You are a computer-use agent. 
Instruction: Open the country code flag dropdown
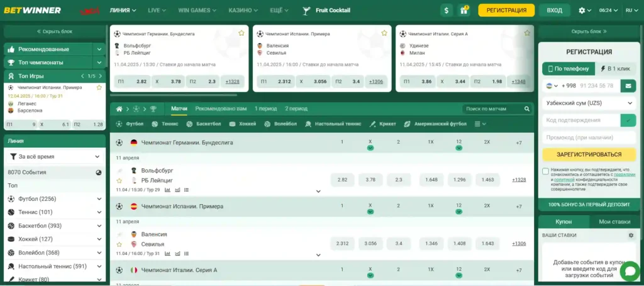(x=552, y=86)
